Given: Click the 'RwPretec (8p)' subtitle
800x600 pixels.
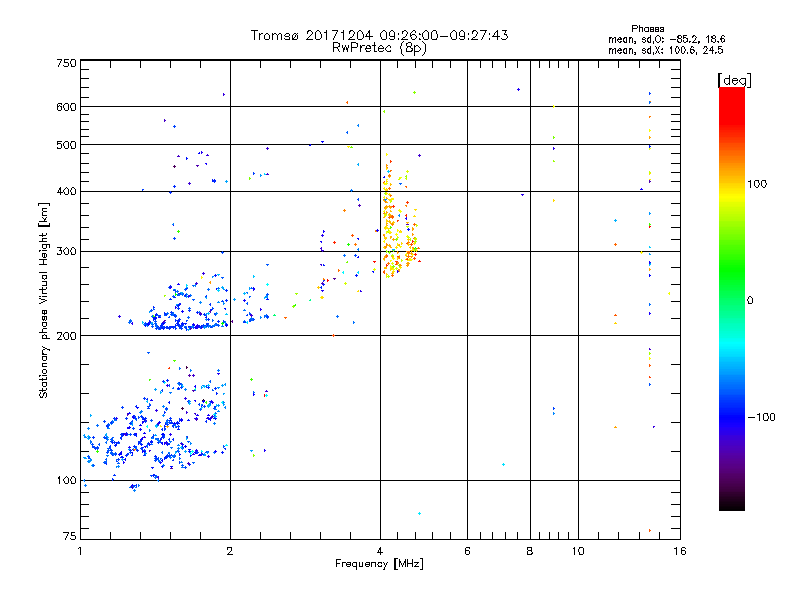Looking at the screenshot, I should (x=379, y=48).
